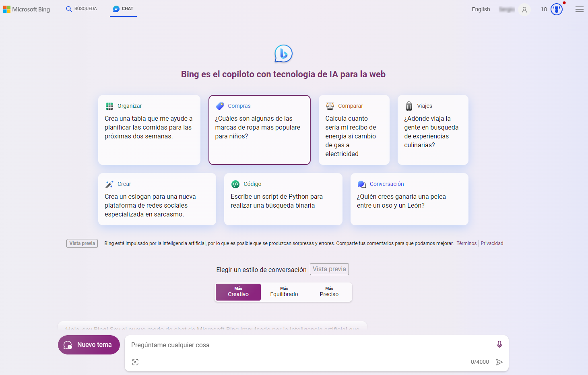Click the Viajes luggage icon
Screen dimensions: 588x375
point(409,106)
